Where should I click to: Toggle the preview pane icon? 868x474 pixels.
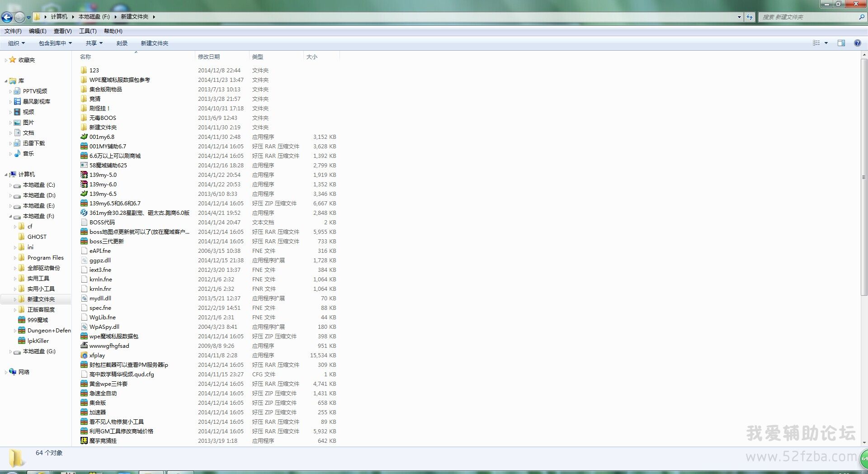(841, 43)
